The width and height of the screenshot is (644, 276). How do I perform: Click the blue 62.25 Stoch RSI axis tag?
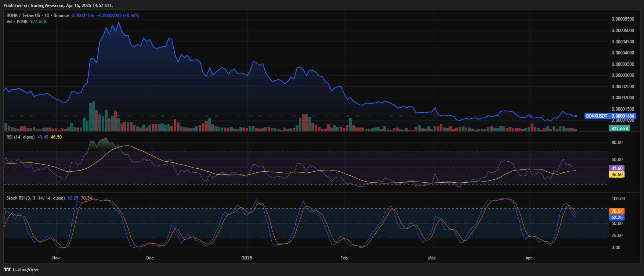[x=617, y=218]
